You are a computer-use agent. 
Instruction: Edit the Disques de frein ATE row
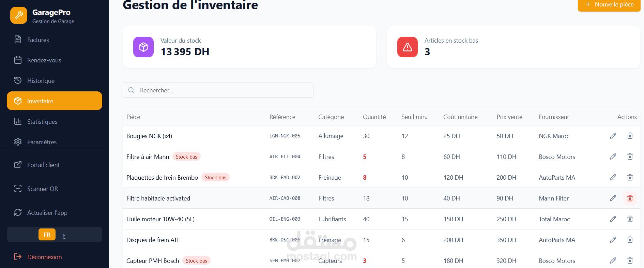click(x=613, y=240)
